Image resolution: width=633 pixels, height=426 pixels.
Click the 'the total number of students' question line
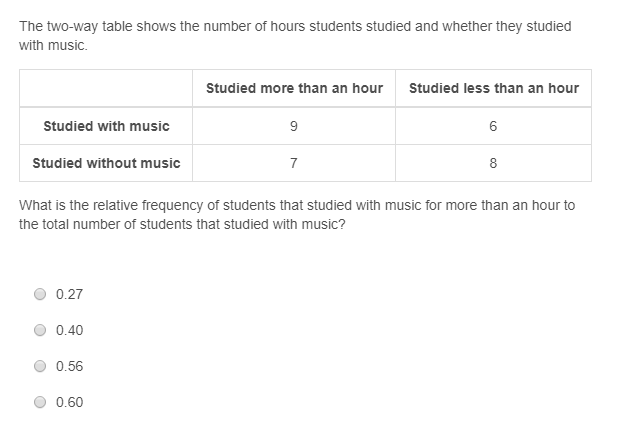182,224
